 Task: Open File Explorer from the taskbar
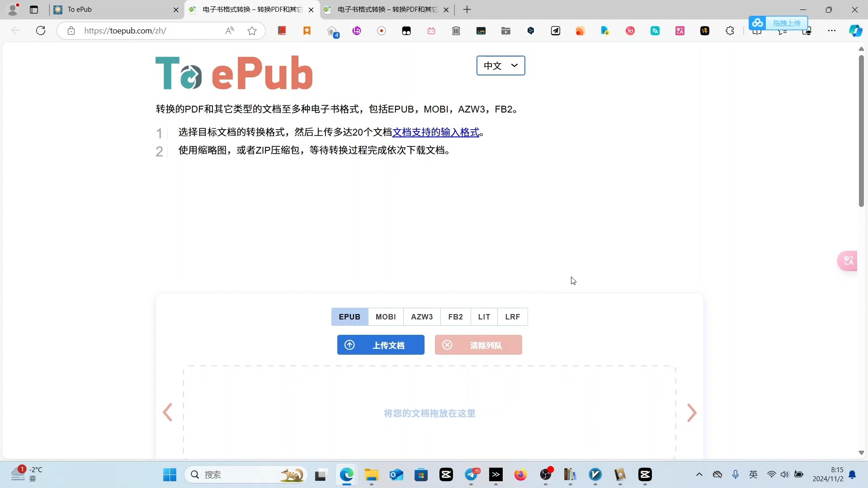(372, 474)
